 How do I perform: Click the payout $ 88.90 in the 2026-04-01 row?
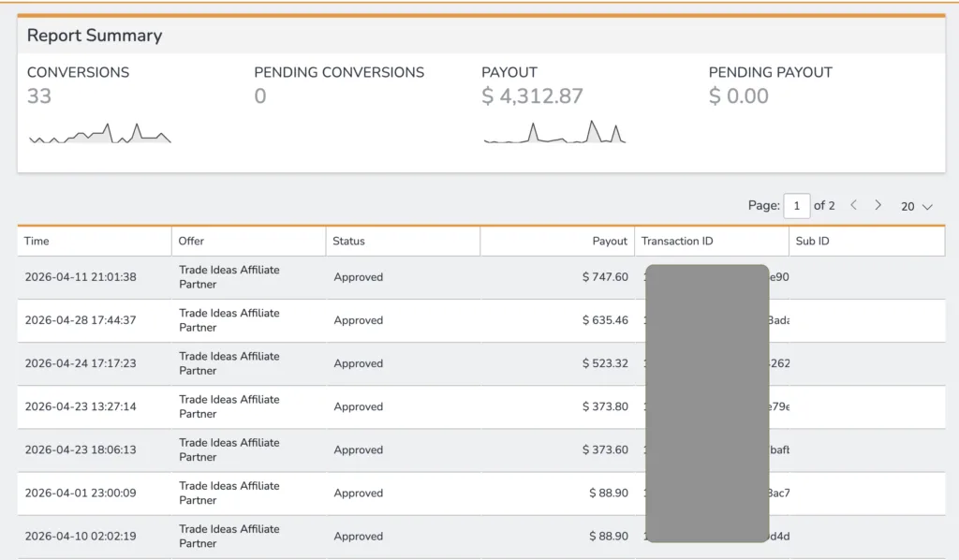(609, 493)
